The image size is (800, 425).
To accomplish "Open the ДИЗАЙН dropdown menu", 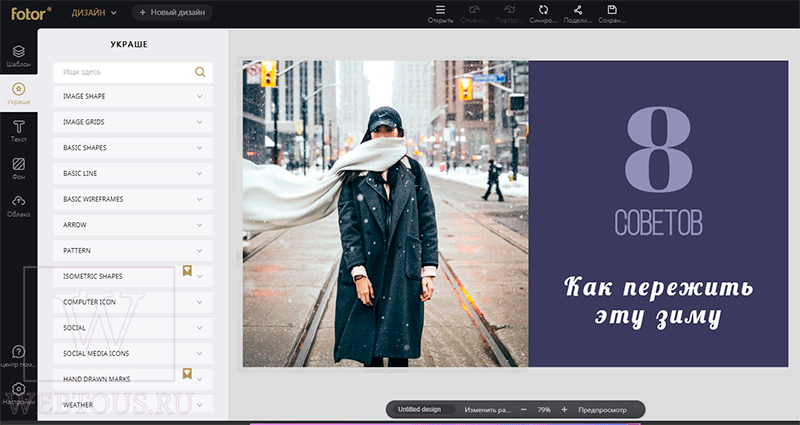I will click(94, 13).
